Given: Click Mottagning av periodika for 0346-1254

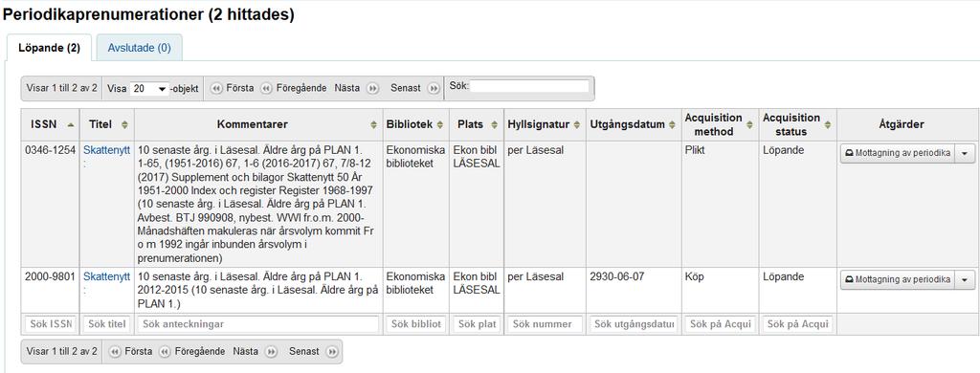Looking at the screenshot, I should tap(898, 154).
